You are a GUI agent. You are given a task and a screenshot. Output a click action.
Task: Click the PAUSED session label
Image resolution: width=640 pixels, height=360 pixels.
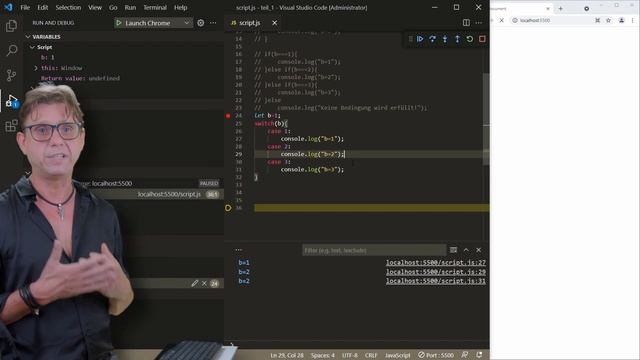209,183
